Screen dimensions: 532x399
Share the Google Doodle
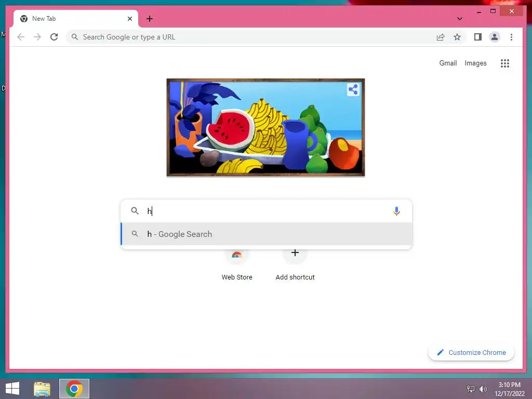coord(353,89)
